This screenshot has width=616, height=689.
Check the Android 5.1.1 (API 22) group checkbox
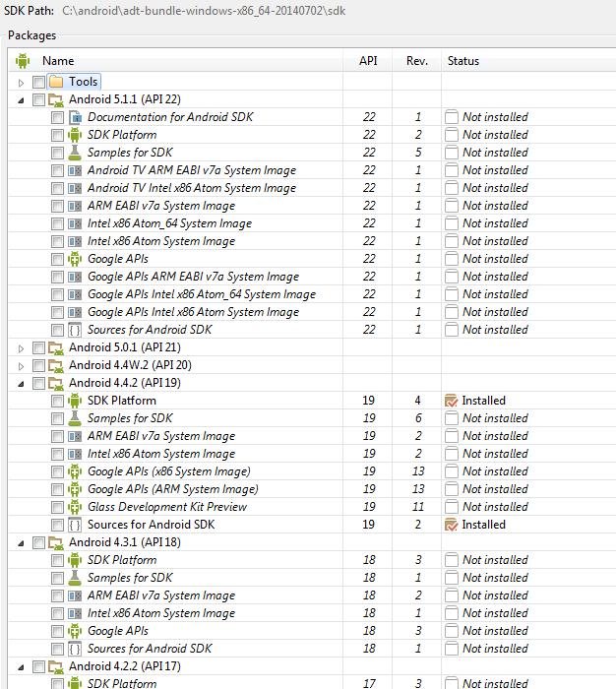point(38,99)
